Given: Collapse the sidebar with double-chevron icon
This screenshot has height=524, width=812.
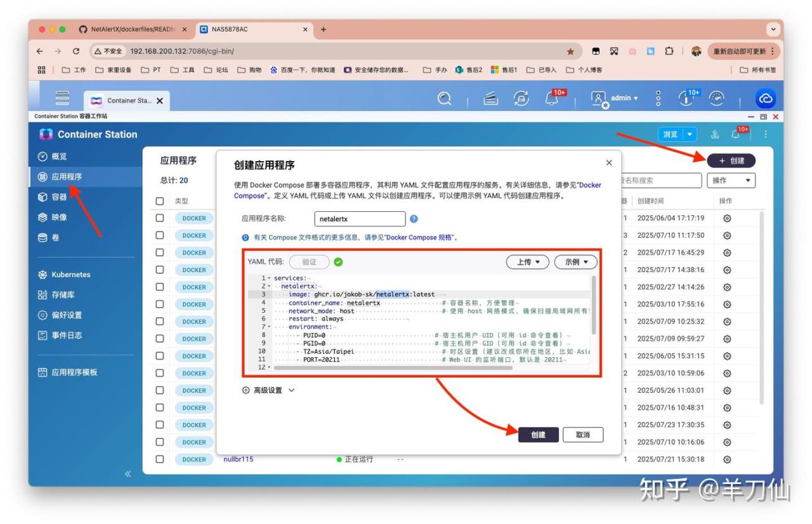Looking at the screenshot, I should [x=128, y=474].
